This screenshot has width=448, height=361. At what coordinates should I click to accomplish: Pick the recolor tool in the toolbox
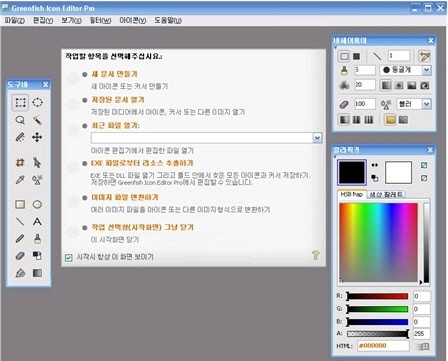[x=37, y=256]
